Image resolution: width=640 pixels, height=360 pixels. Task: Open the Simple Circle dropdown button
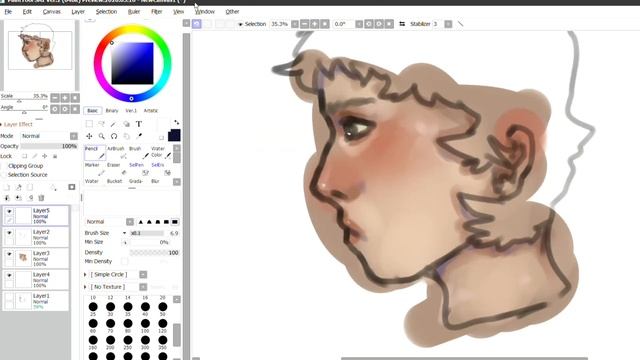[x=143, y=275]
